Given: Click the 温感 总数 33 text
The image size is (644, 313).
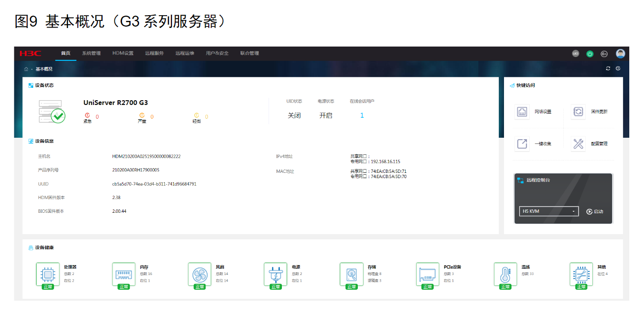Looking at the screenshot, I should (x=528, y=274).
